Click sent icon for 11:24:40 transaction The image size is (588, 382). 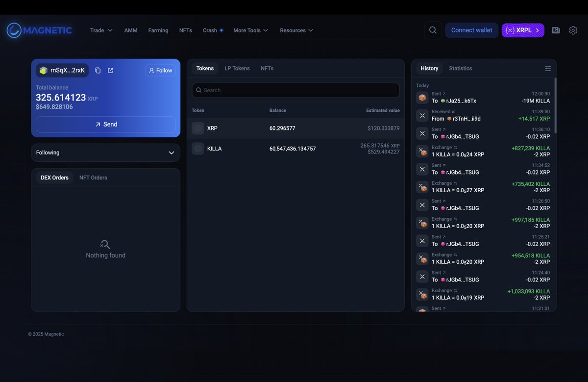422,277
